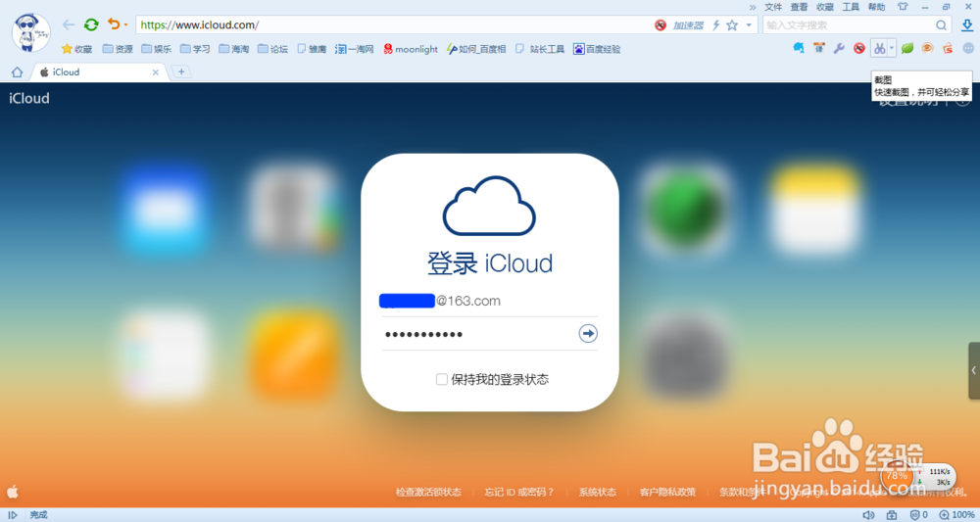Click the password field with dots
Screen dimensions: 980x522
click(x=478, y=334)
